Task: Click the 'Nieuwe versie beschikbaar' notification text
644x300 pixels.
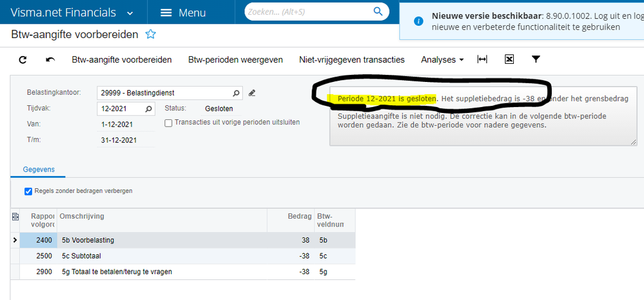Action: coord(485,16)
